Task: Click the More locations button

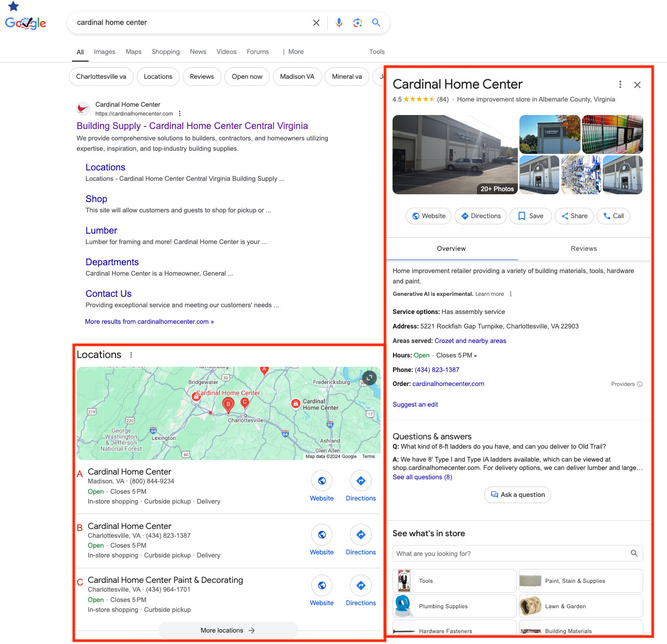Action: (228, 631)
